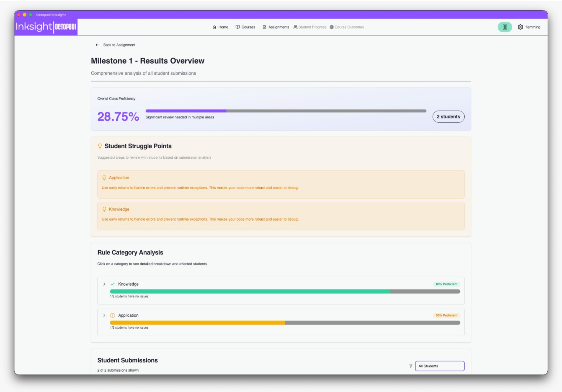Click the Student Progress people icon
Viewport: 562px width, 392px height.
[x=295, y=27]
